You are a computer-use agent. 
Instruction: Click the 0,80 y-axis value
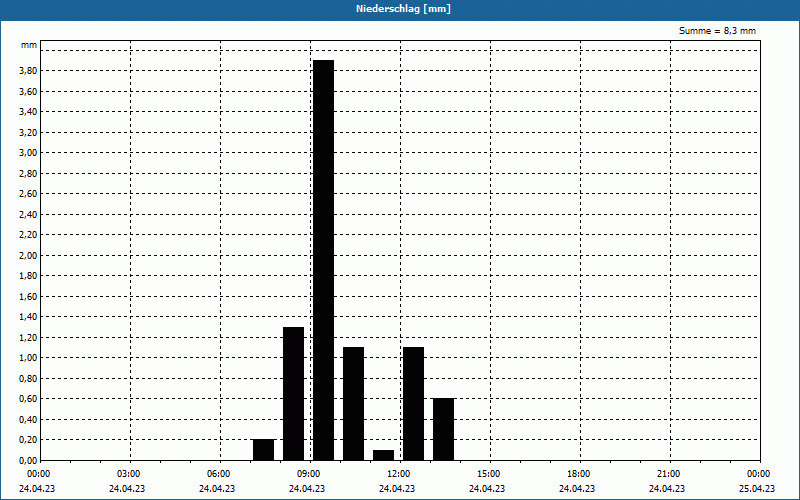[x=28, y=378]
